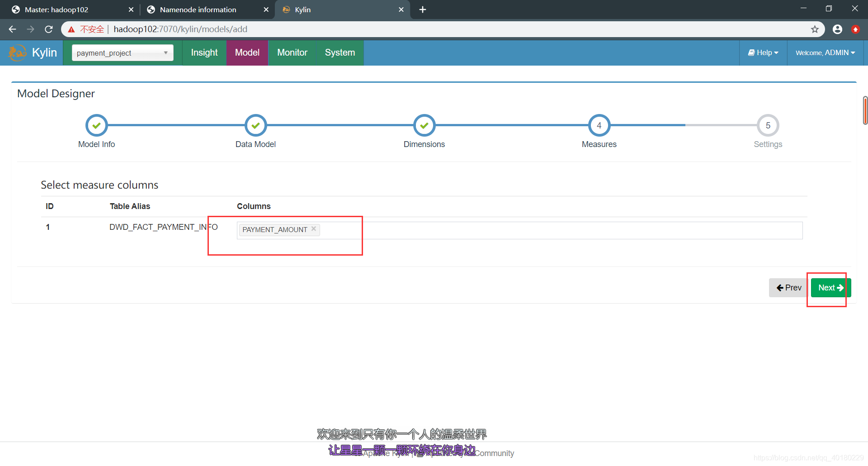Click the Model Info step label

tap(96, 144)
